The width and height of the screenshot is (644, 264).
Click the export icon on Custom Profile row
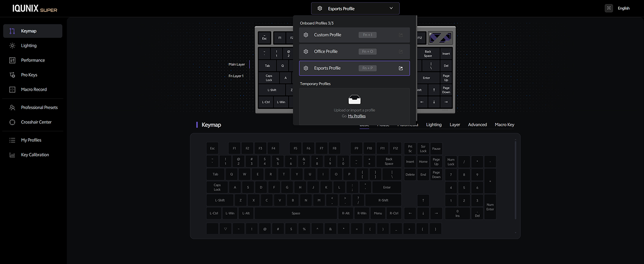[401, 35]
